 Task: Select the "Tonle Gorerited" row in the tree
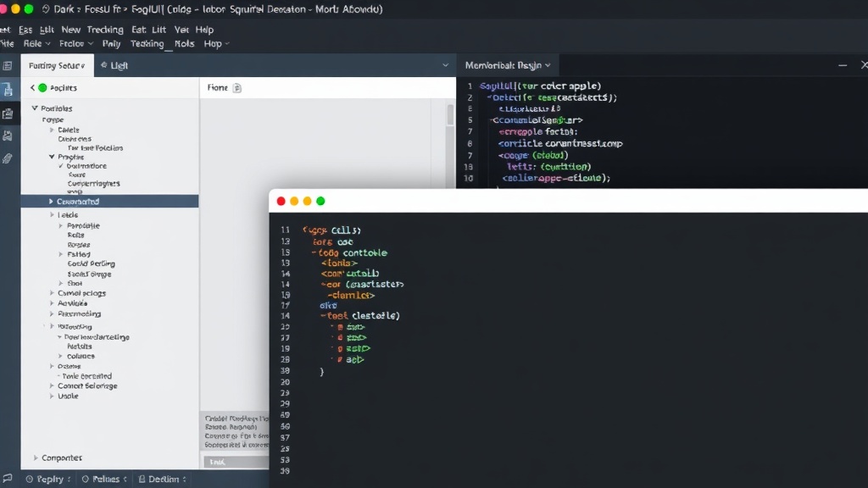click(87, 376)
